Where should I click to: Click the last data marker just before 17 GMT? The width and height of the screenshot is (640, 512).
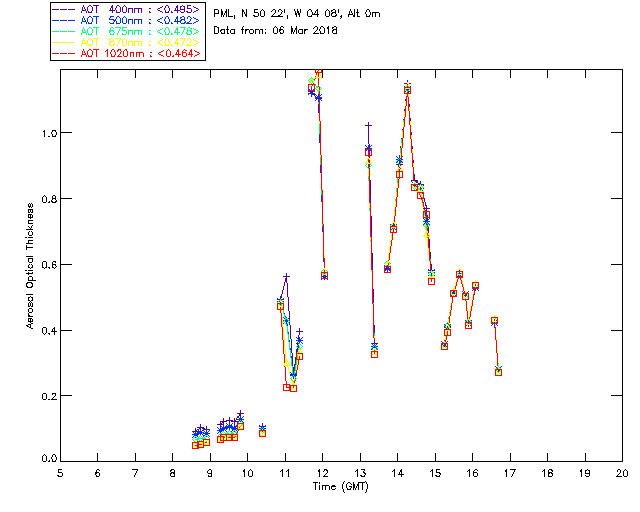(498, 371)
